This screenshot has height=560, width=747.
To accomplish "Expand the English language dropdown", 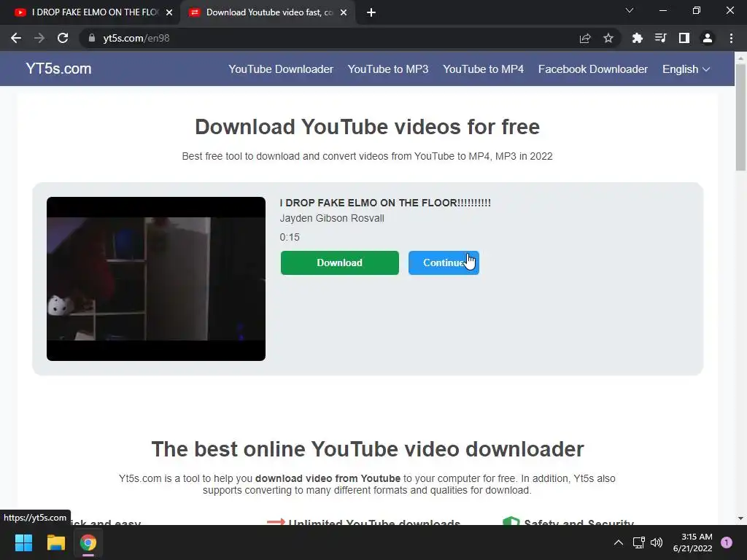I will coord(686,69).
